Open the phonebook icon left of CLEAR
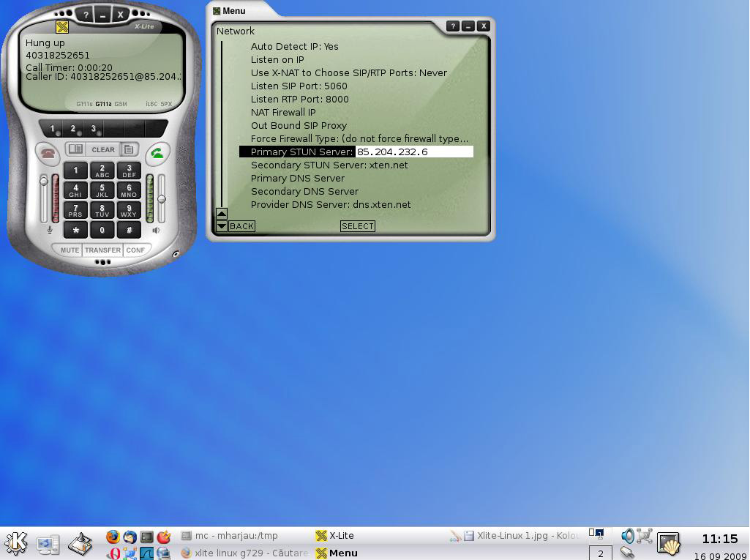The height and width of the screenshot is (560, 750). 75,149
